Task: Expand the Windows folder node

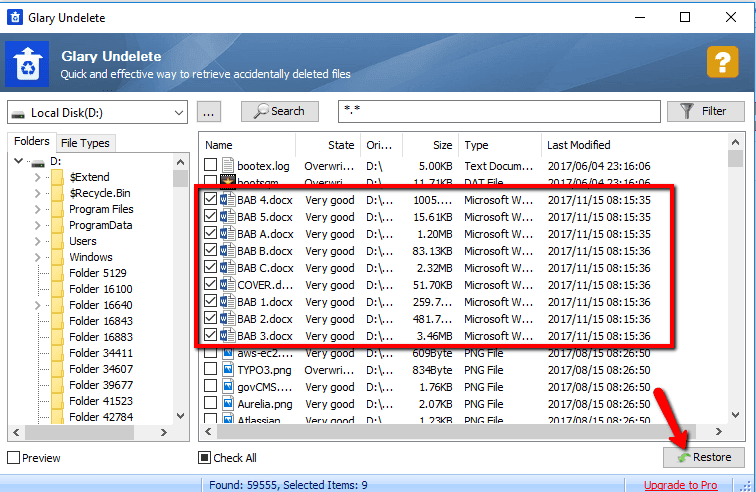Action: [x=38, y=257]
